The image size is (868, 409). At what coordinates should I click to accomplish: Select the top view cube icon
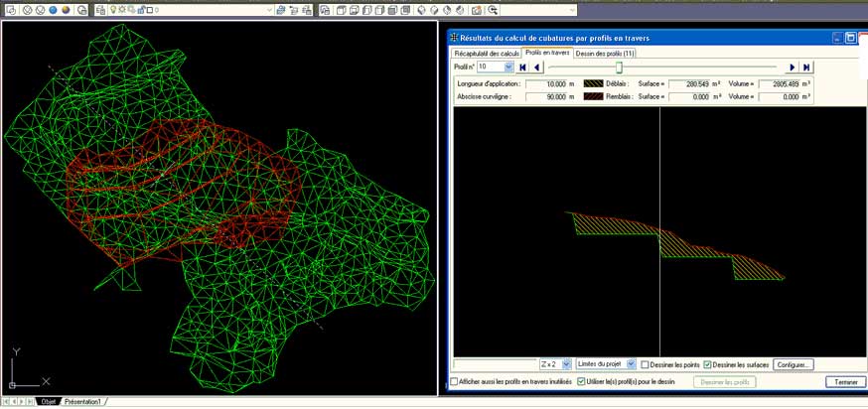click(x=341, y=10)
